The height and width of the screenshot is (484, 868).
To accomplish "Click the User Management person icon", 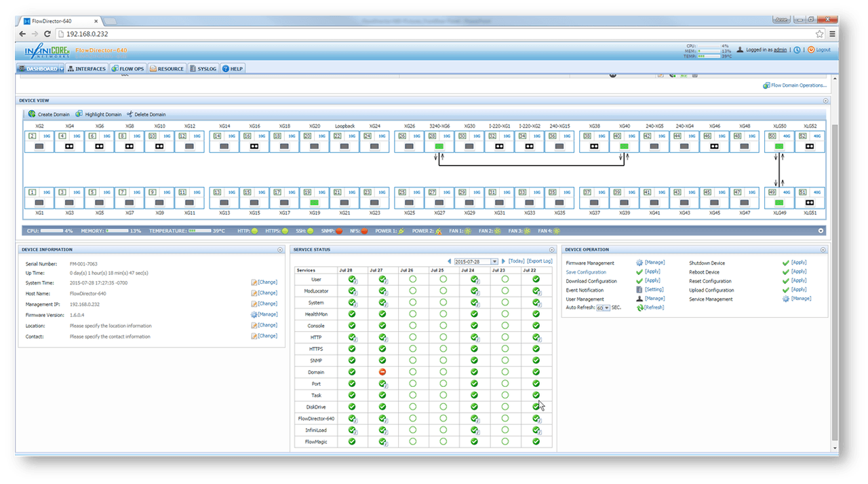I will click(x=639, y=299).
